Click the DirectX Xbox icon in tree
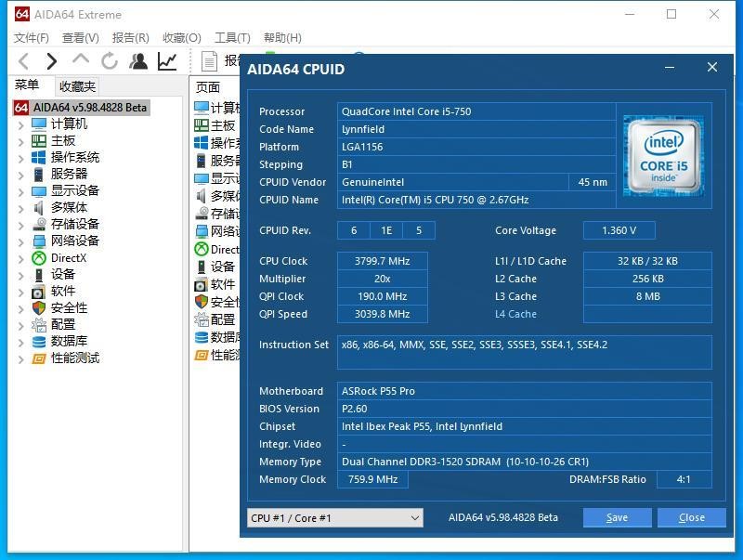Viewport: 743px width, 560px height. point(39,258)
